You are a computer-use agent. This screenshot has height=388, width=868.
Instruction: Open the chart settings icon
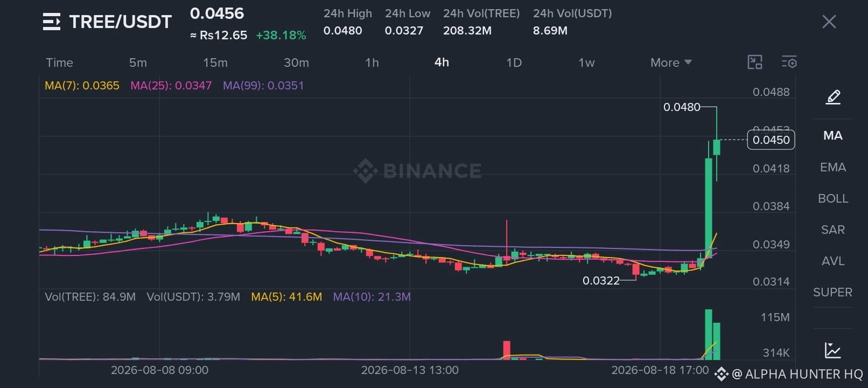(789, 62)
